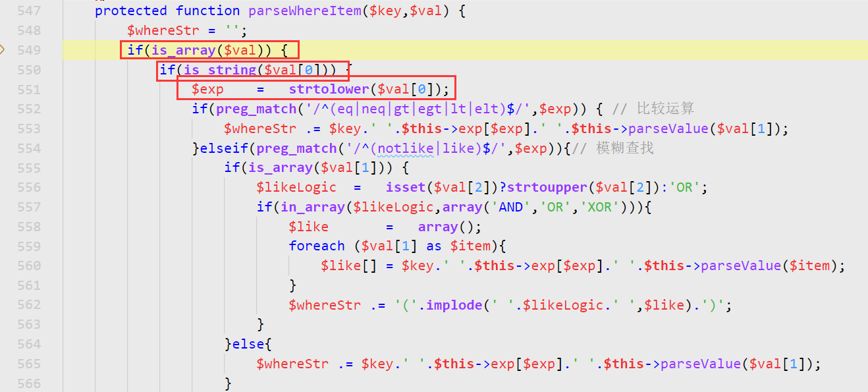Click line number 558 in the gutter
This screenshot has width=868, height=392.
(x=28, y=227)
